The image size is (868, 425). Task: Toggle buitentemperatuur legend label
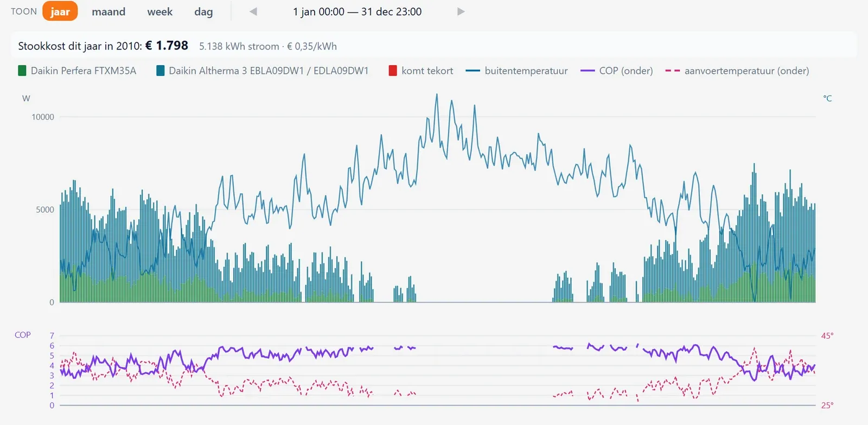point(526,71)
